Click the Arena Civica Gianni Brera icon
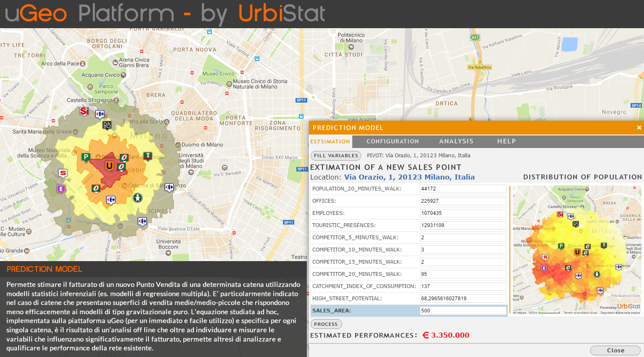This screenshot has height=357, width=644. tap(115, 62)
